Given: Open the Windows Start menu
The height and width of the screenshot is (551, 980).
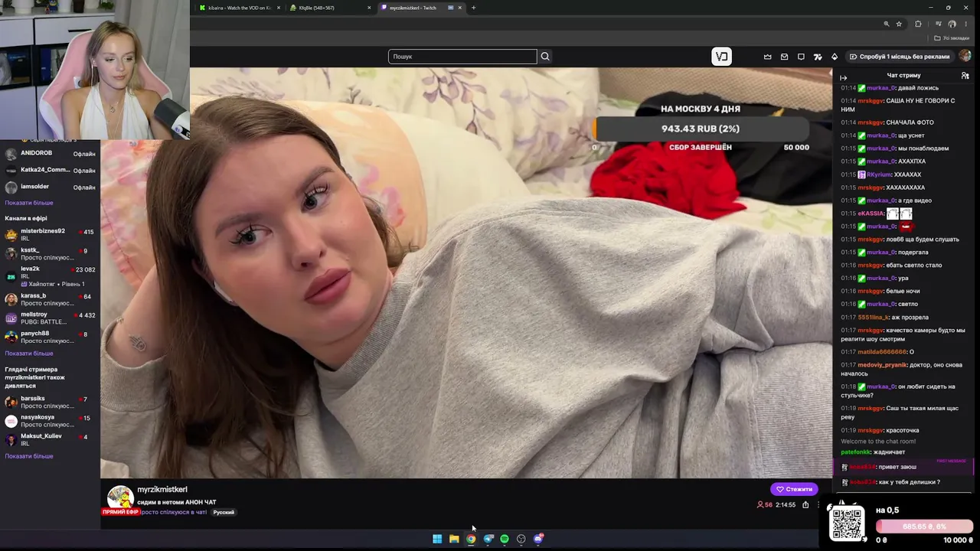Looking at the screenshot, I should click(x=437, y=539).
